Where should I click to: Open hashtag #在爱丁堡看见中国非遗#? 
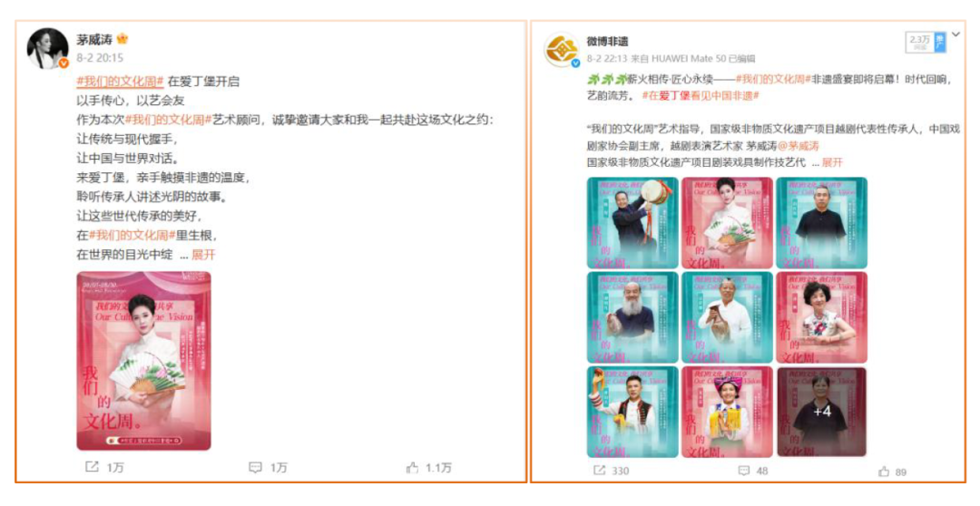pyautogui.click(x=700, y=95)
